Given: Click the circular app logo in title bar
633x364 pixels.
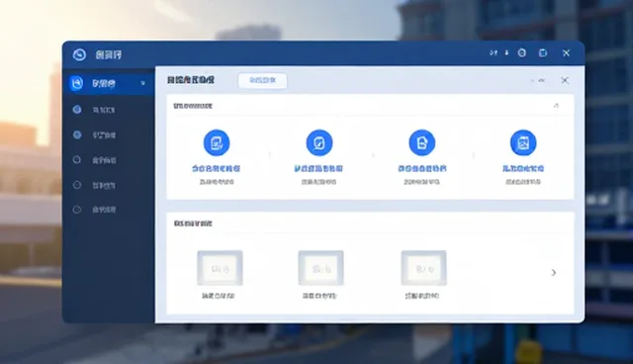Looking at the screenshot, I should pos(79,54).
